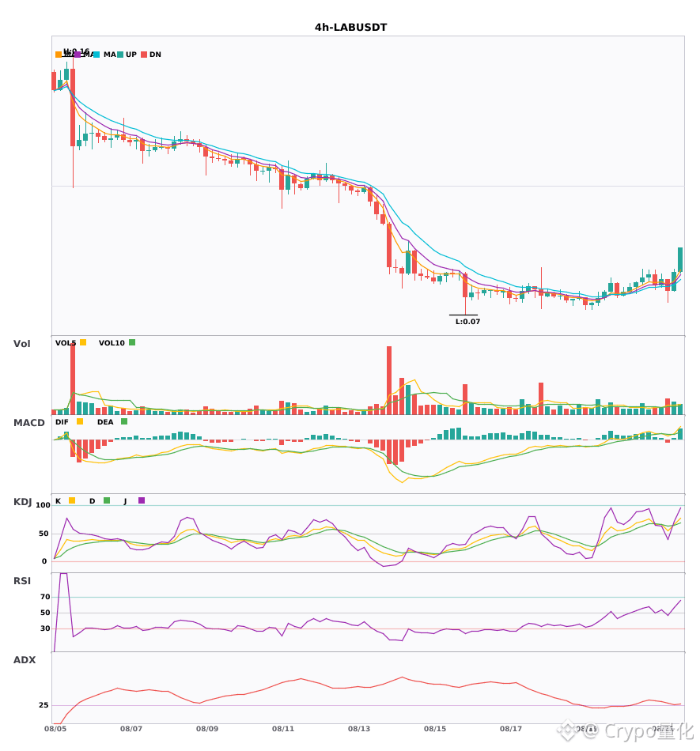Screen dimensions: 700x751
Task: Click the 100 level on KDJ axis
Action: [x=44, y=505]
